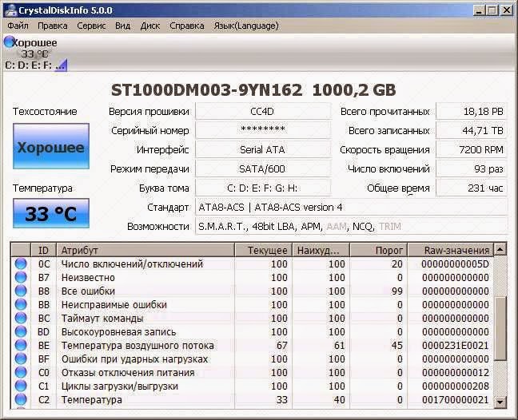
Task: Maximize the CrystalDiskInfo window
Action: [492, 10]
